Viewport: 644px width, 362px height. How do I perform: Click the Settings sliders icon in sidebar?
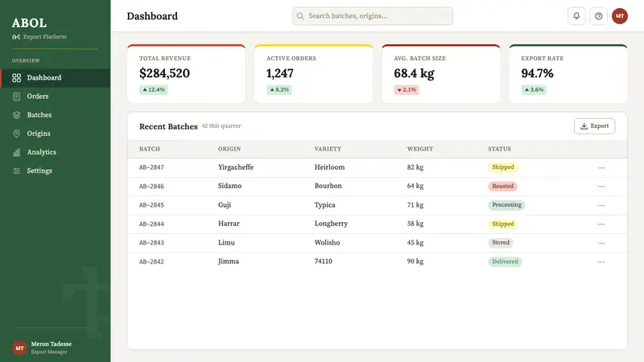[16, 171]
